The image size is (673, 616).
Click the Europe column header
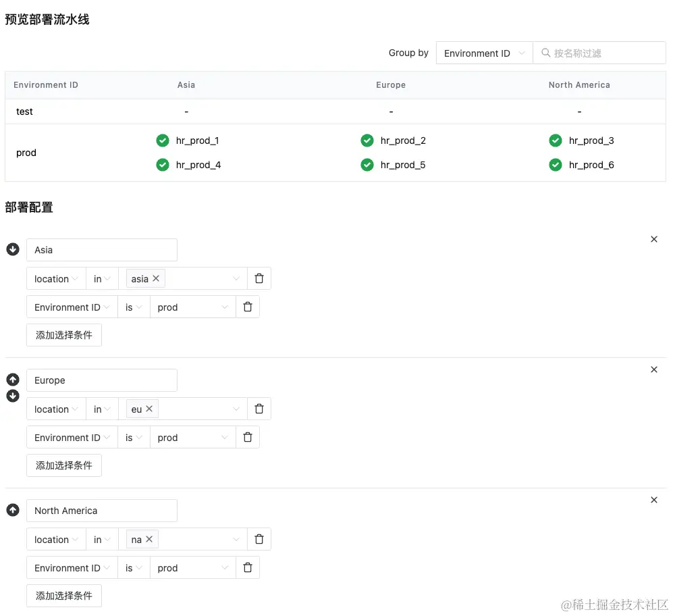(x=391, y=84)
